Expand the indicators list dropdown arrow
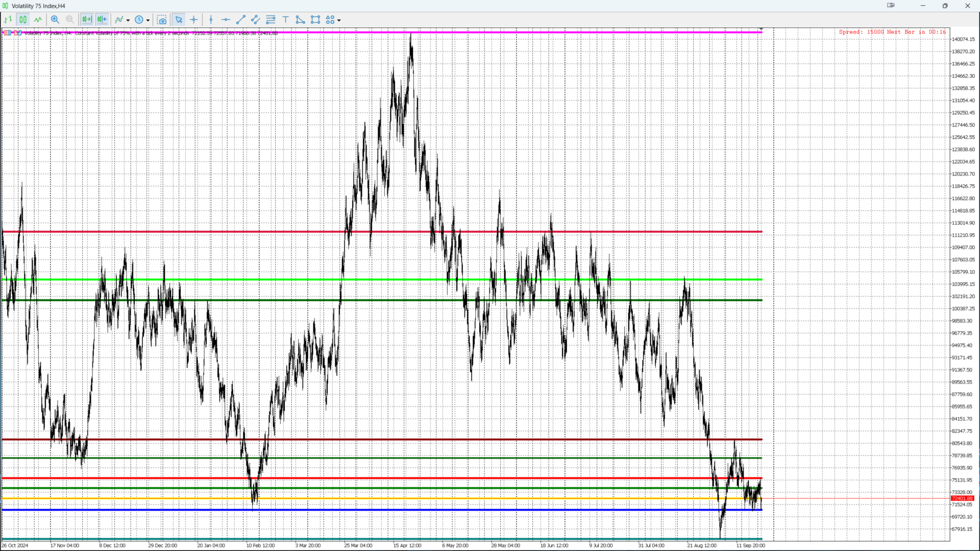The image size is (980, 551). point(128,20)
